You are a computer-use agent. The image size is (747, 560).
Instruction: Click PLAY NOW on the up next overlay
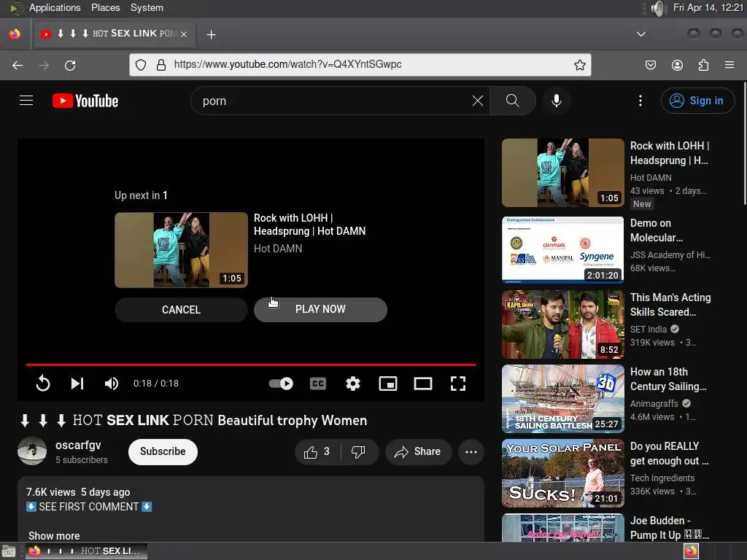[320, 309]
